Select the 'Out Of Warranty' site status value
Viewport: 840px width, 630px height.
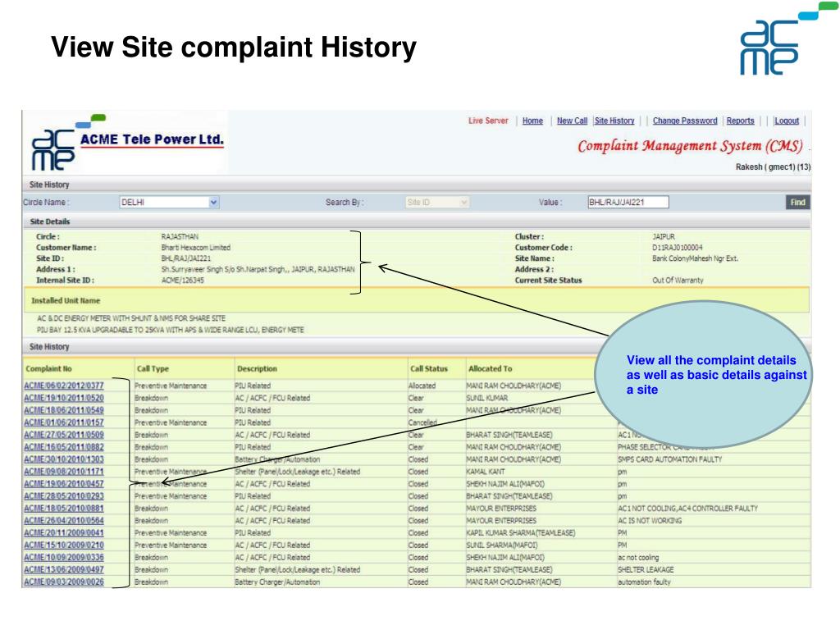[x=678, y=281]
